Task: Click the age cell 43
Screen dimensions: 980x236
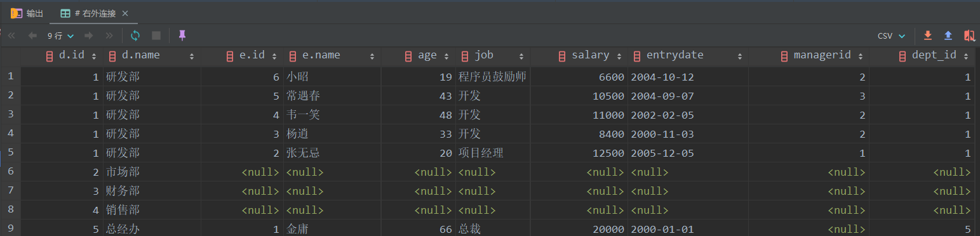Action: point(419,96)
